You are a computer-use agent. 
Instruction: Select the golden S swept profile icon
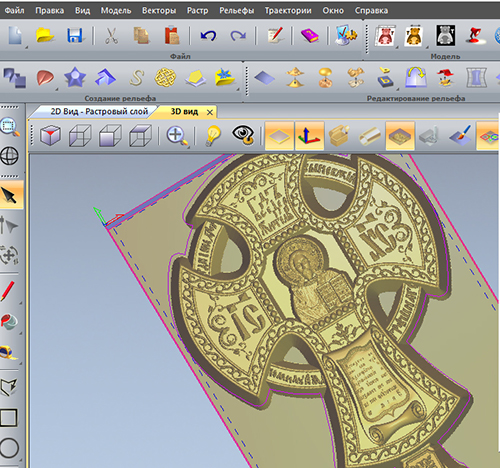[137, 78]
